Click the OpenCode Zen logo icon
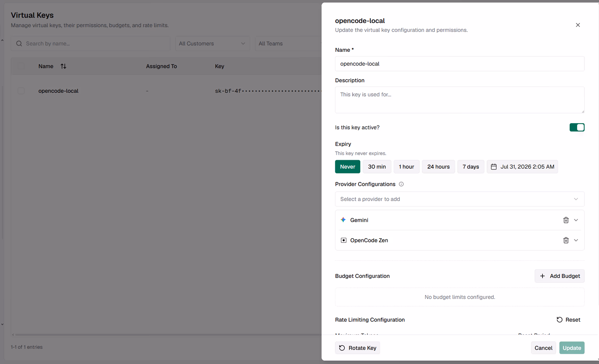Image resolution: width=599 pixels, height=364 pixels. pos(344,240)
